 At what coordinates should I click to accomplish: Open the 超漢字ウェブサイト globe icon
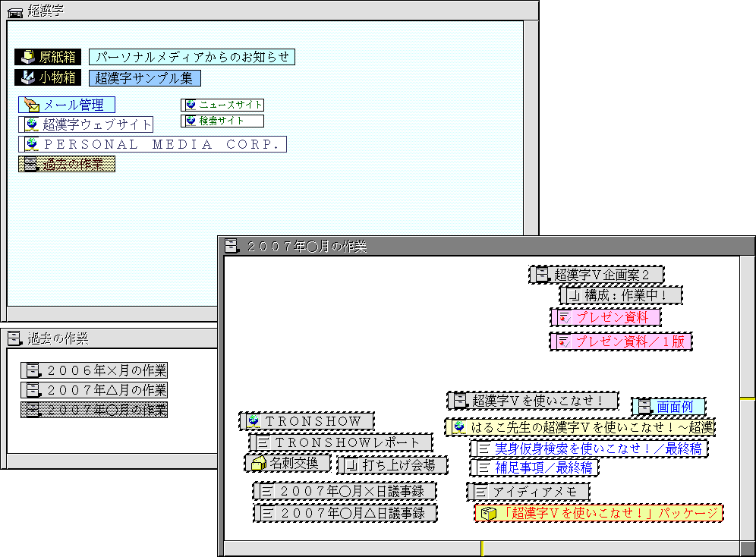[x=31, y=124]
